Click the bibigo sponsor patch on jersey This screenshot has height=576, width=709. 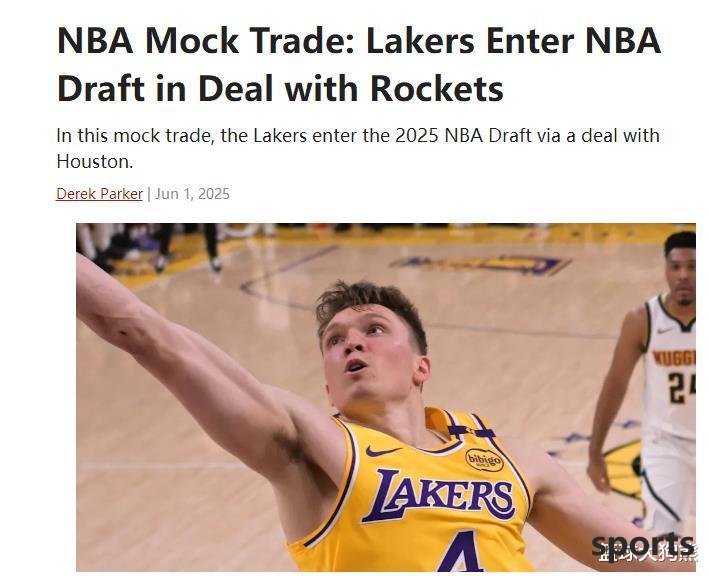coord(484,460)
